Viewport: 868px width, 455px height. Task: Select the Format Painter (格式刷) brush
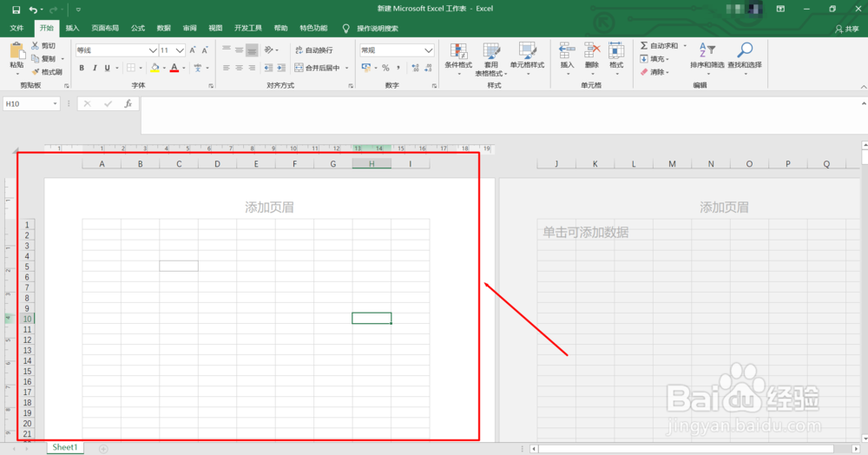(35, 72)
